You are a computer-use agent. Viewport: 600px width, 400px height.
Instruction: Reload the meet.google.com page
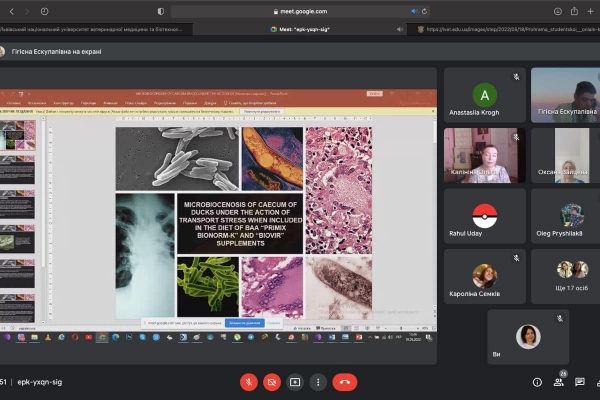tap(424, 11)
